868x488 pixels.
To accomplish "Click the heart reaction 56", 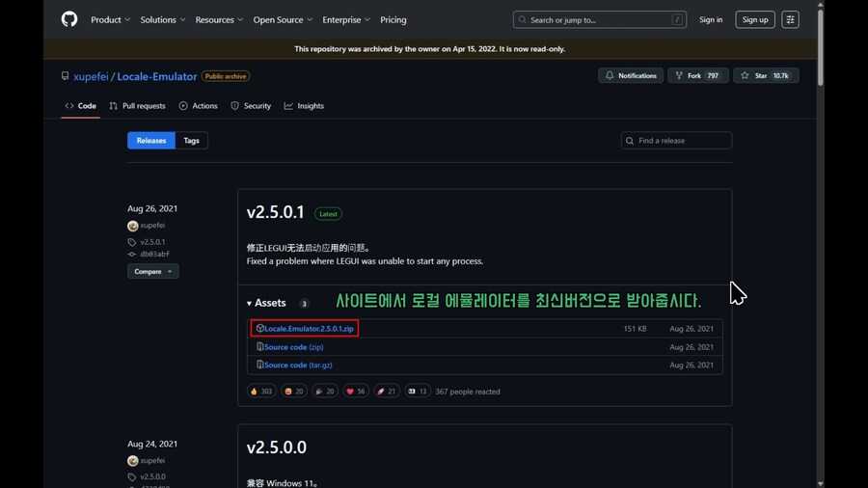I will pos(355,392).
